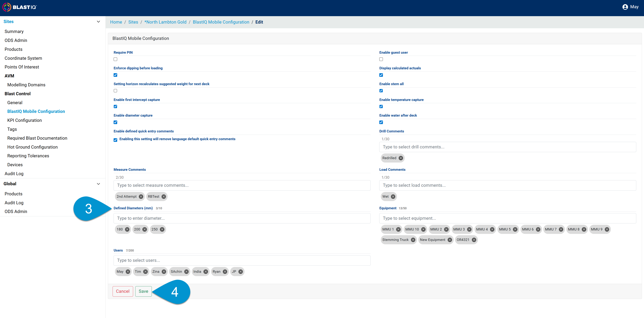This screenshot has height=318, width=644.
Task: Open measure comments selection field
Action: pyautogui.click(x=242, y=185)
